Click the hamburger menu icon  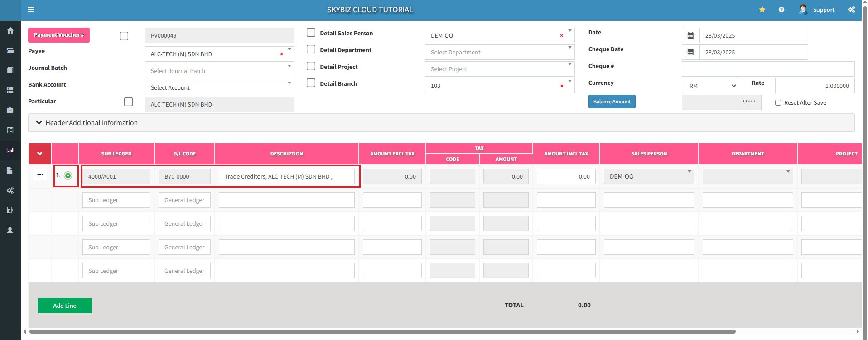click(x=31, y=10)
